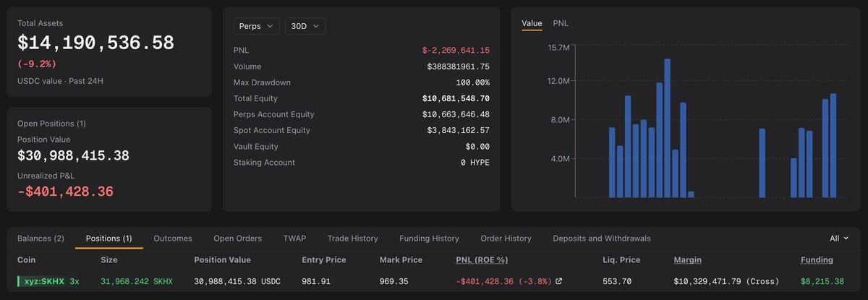Open the TWAP tab
Viewport: 868px width, 300px height.
coord(294,238)
